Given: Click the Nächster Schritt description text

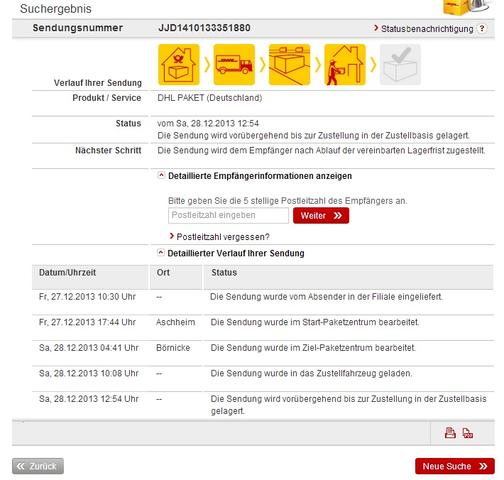Looking at the screenshot, I should click(321, 150).
